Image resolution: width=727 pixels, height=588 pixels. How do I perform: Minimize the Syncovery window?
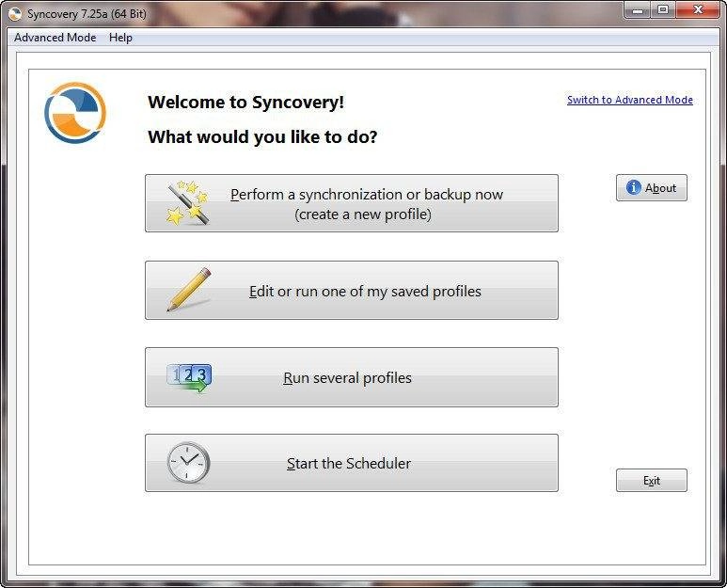638,9
